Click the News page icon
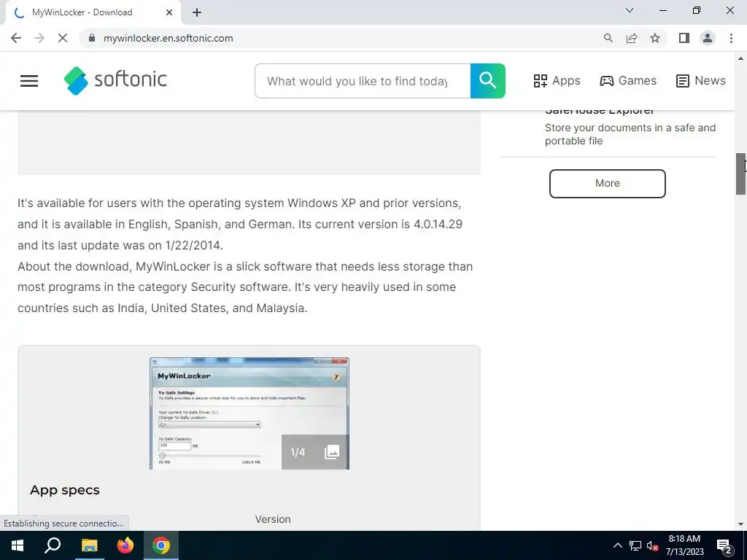This screenshot has width=747, height=560. coord(683,81)
